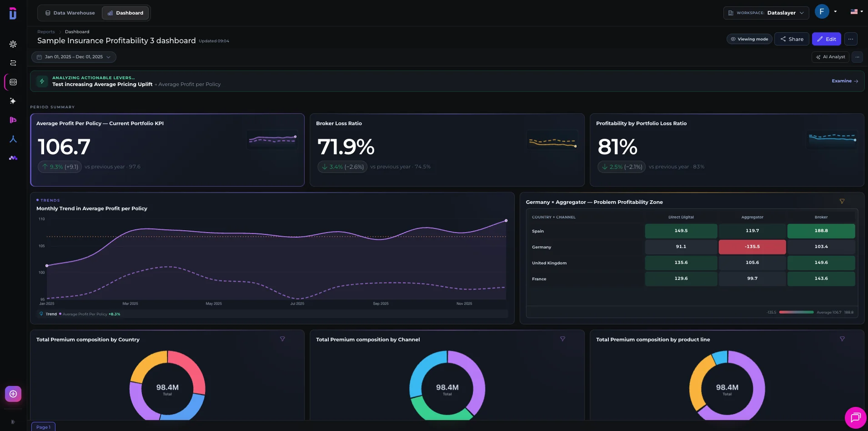Click the Direct Digital column header

tap(681, 217)
